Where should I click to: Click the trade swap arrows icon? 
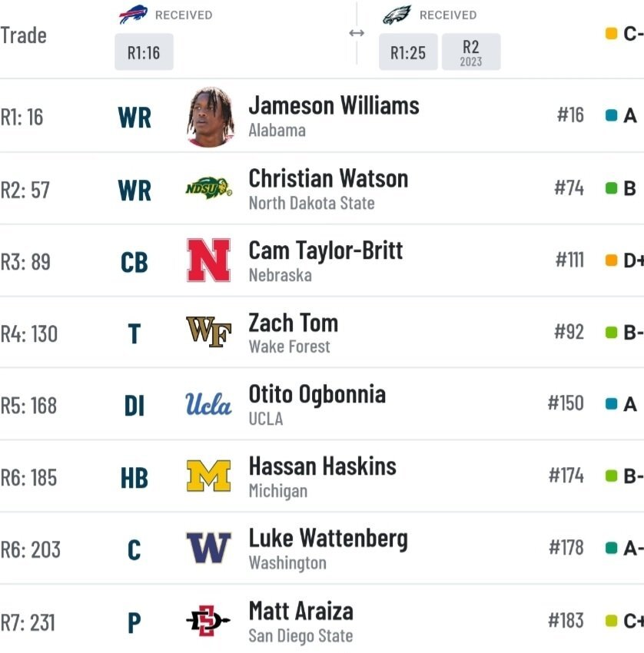[357, 33]
